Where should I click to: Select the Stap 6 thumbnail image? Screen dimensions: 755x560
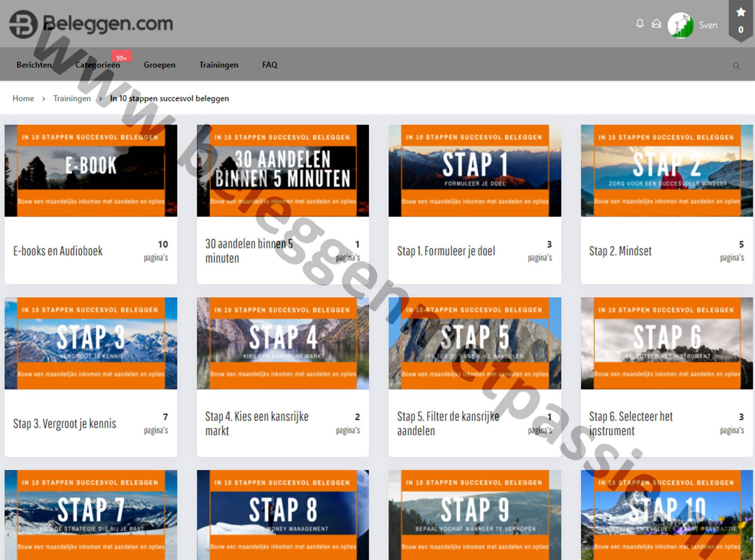point(666,343)
